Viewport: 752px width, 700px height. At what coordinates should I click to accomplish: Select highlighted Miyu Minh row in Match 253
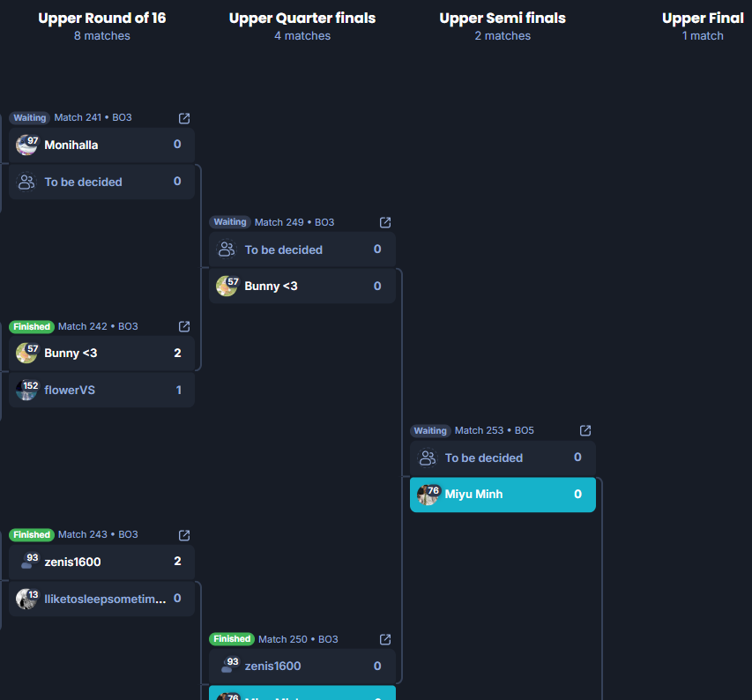pos(503,495)
